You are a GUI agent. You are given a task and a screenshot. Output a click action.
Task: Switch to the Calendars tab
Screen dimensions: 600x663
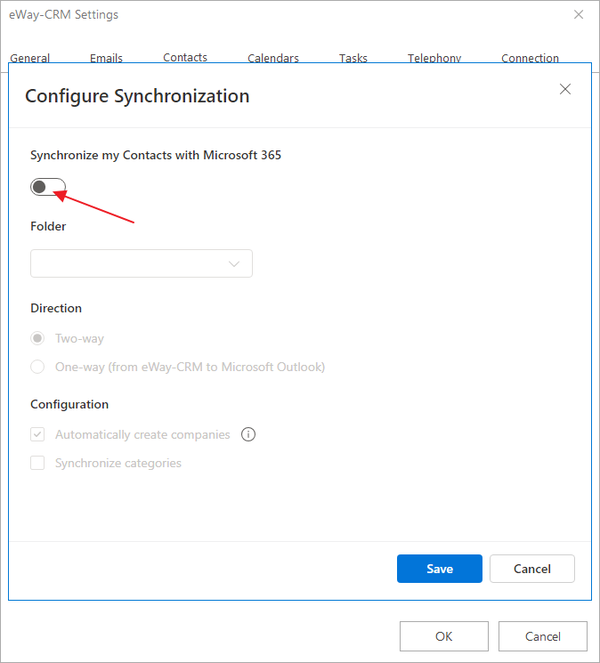tap(273, 58)
